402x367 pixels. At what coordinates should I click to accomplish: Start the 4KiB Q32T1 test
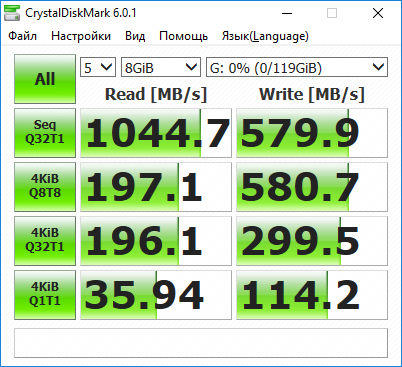pos(45,241)
